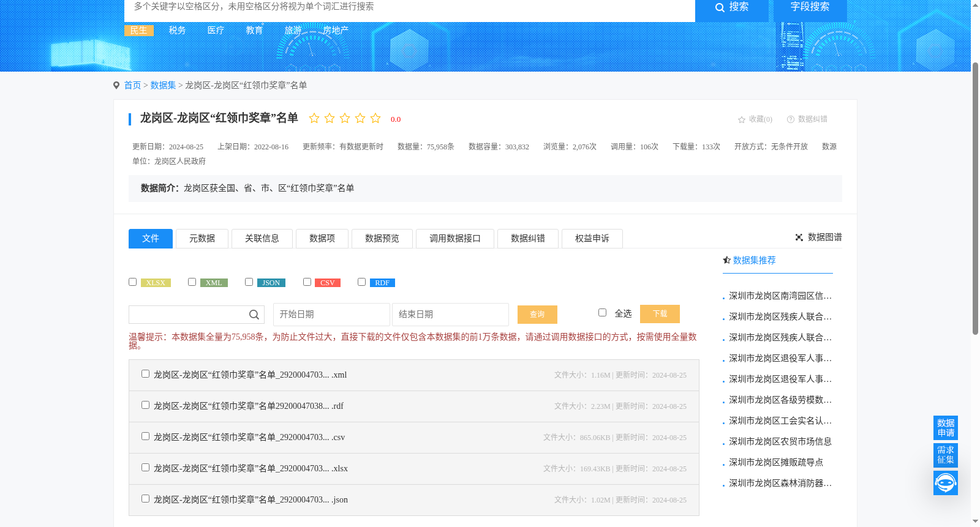This screenshot has height=527, width=980.
Task: Switch to the 元数据 tab
Action: [202, 239]
